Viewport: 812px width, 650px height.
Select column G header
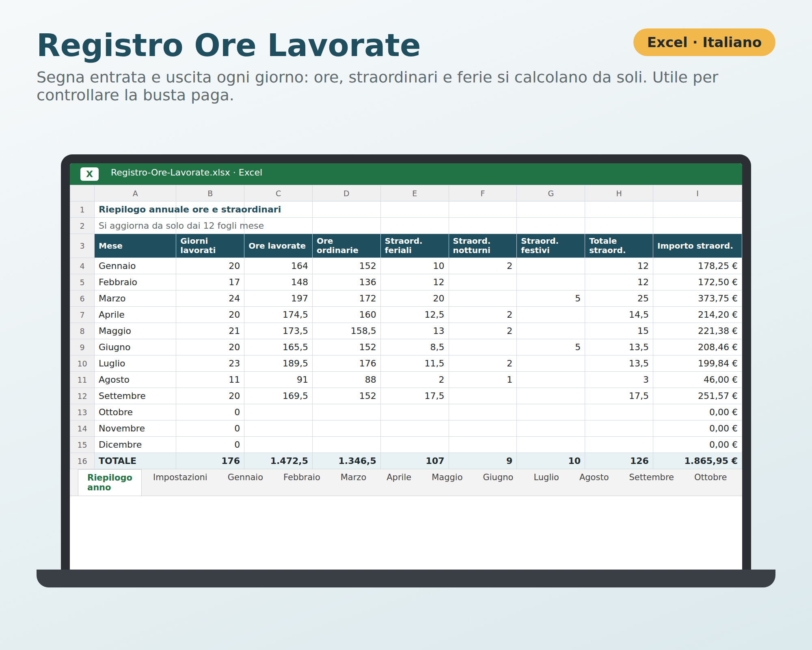point(551,193)
